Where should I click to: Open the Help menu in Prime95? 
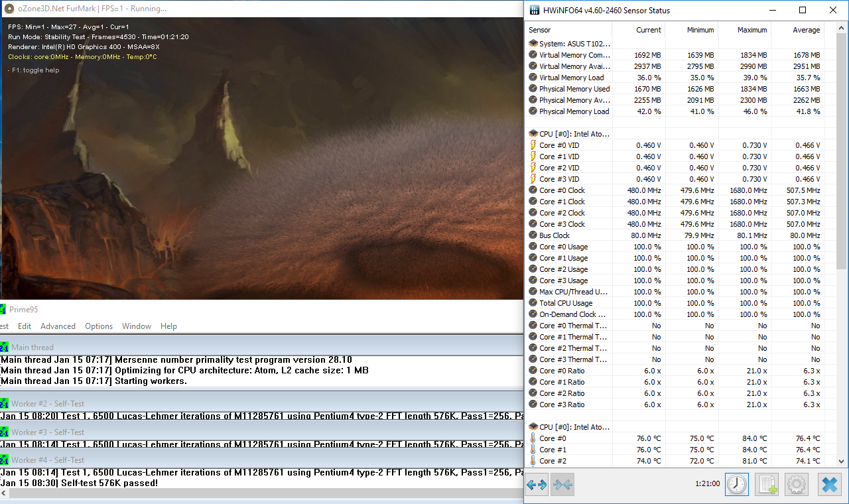(x=168, y=326)
